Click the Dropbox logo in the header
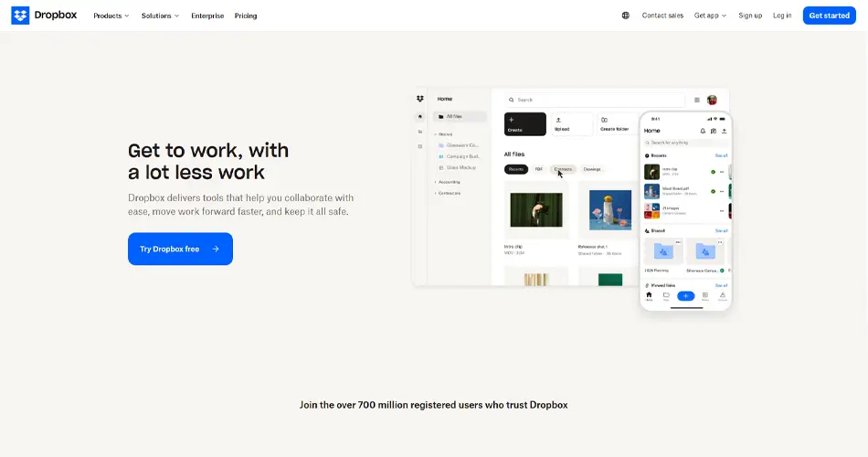The height and width of the screenshot is (457, 868). pos(44,16)
